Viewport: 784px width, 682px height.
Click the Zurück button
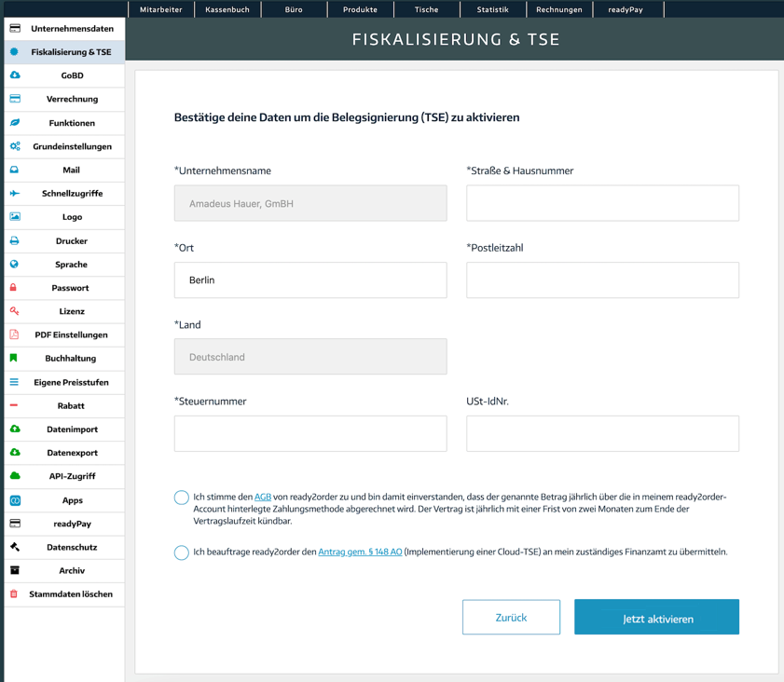pyautogui.click(x=511, y=618)
